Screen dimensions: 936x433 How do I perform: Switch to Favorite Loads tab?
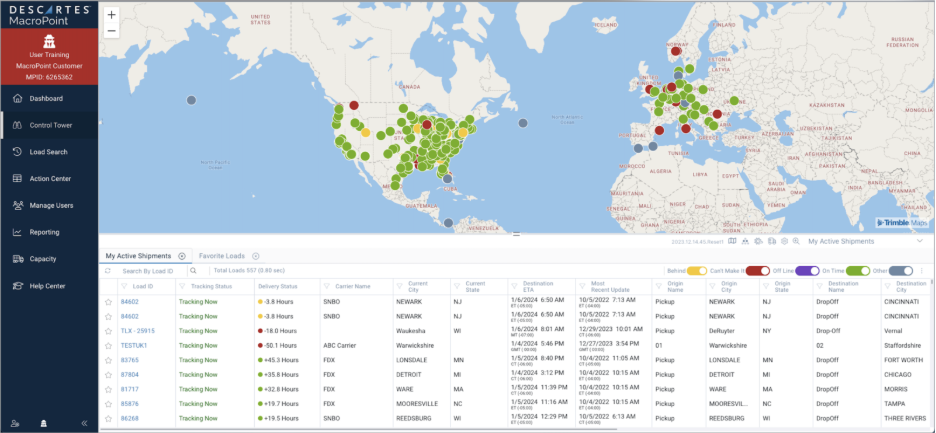(220, 256)
